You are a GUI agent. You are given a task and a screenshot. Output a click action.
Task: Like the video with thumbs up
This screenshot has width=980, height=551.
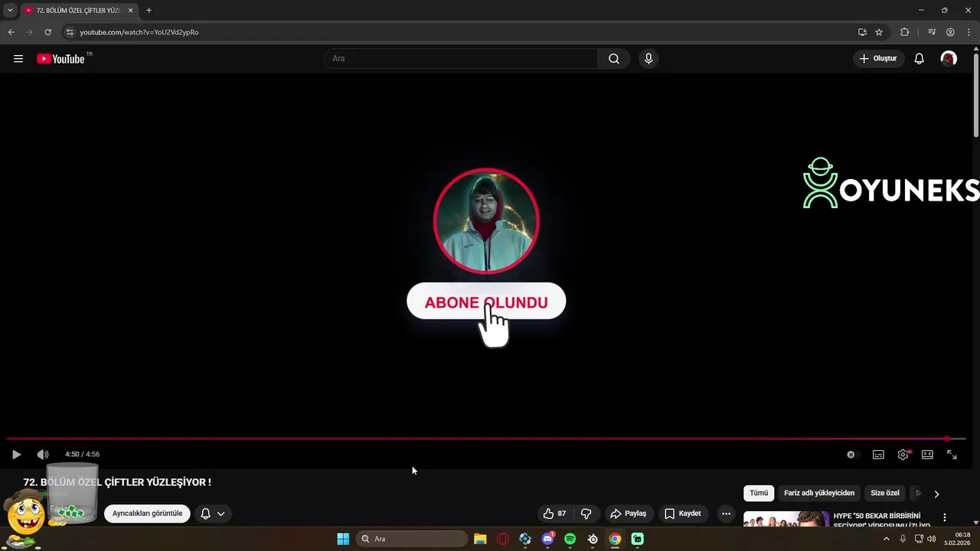[x=554, y=514]
